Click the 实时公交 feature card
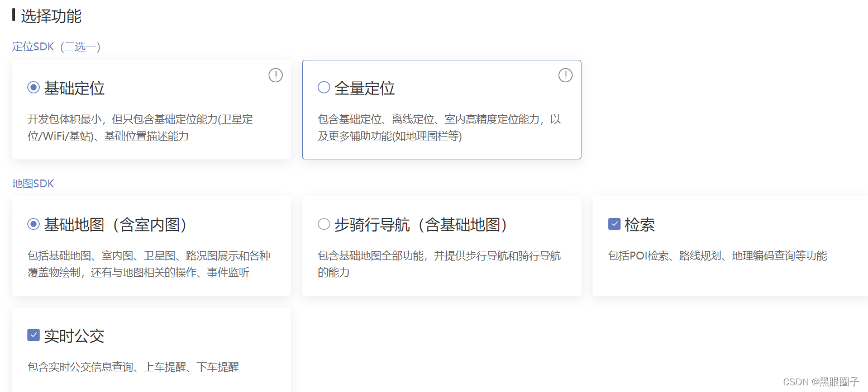The height and width of the screenshot is (392, 868). (151, 350)
